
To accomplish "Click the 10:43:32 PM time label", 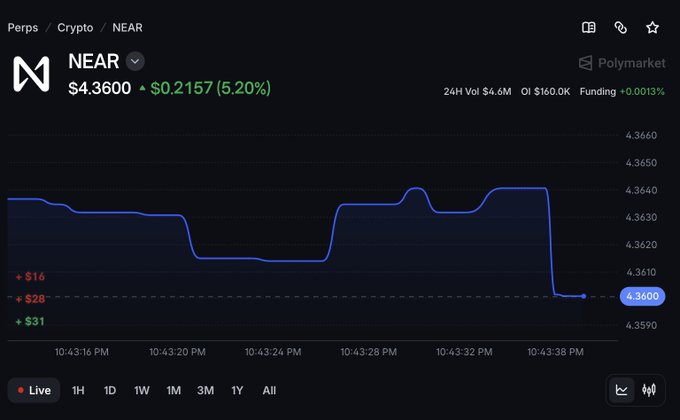I will tap(464, 352).
